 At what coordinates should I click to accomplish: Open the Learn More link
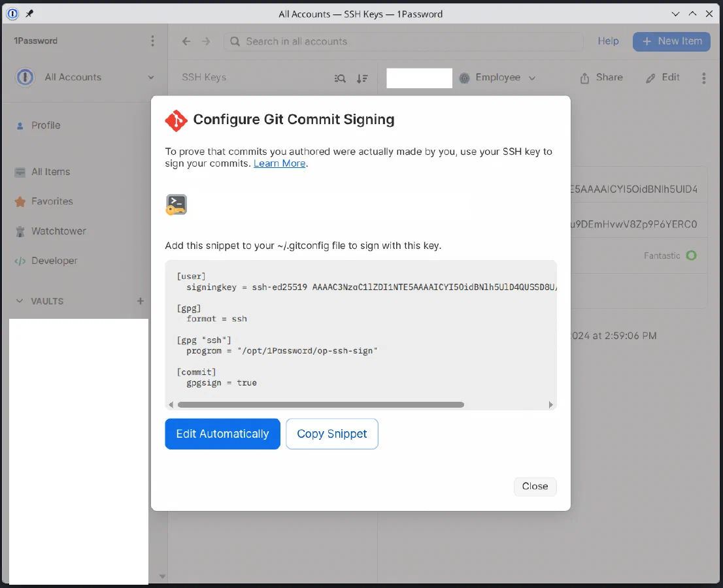[279, 163]
